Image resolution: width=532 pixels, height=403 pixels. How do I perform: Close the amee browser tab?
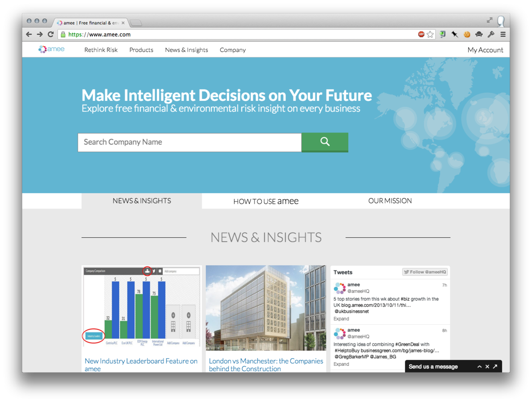[123, 23]
